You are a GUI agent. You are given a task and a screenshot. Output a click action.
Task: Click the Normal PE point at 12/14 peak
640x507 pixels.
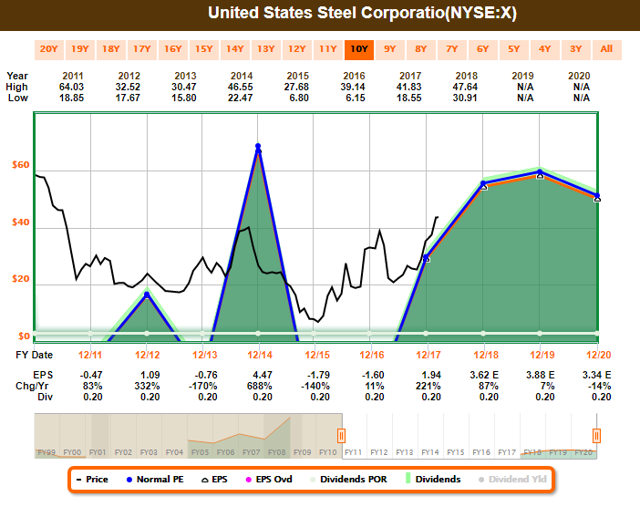pos(258,146)
